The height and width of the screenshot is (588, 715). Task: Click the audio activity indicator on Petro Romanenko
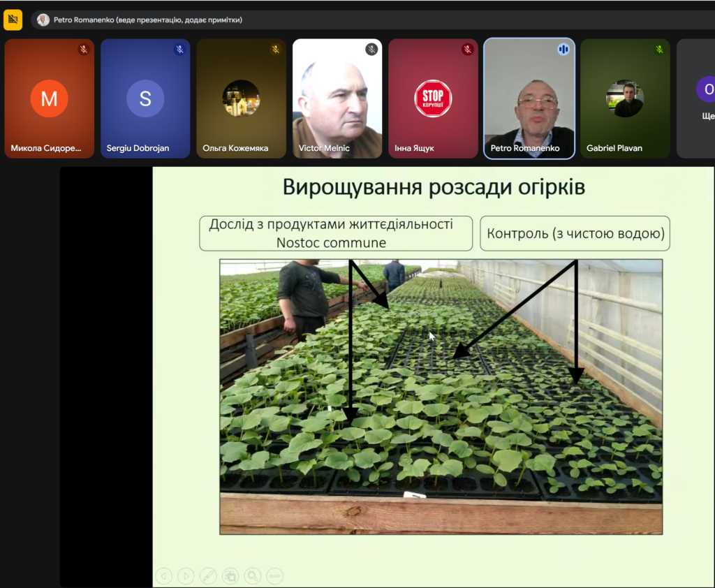pos(563,50)
